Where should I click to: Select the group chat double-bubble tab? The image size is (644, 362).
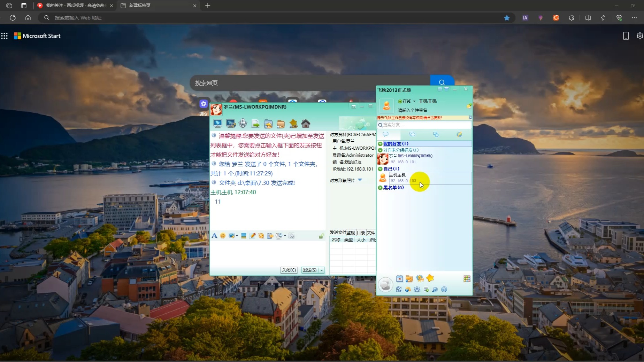[x=412, y=134]
